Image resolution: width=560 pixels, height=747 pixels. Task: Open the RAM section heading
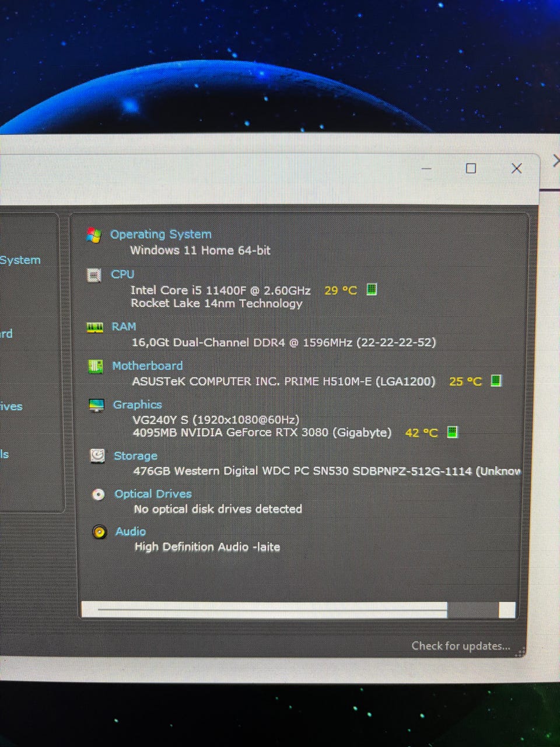(124, 327)
